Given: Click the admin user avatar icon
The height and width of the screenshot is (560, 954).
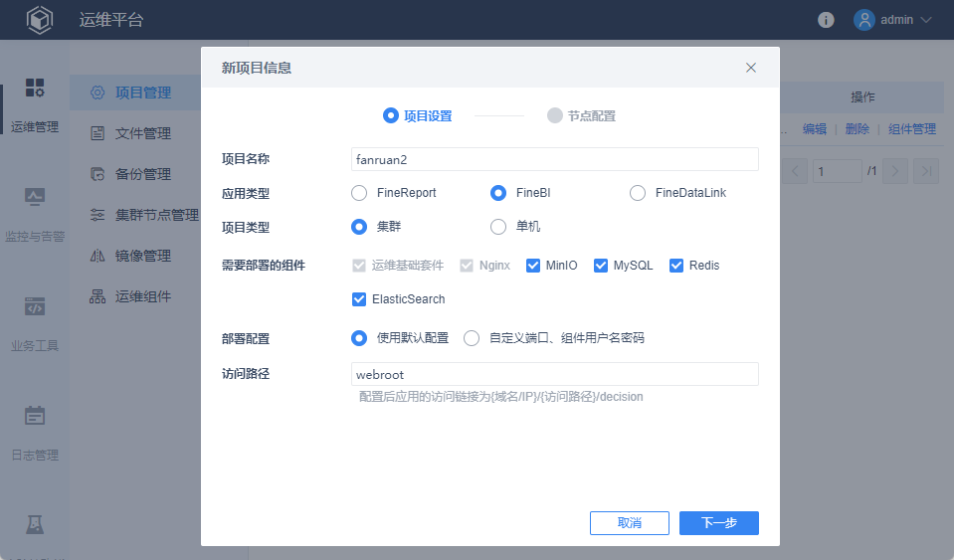Looking at the screenshot, I should [x=863, y=20].
